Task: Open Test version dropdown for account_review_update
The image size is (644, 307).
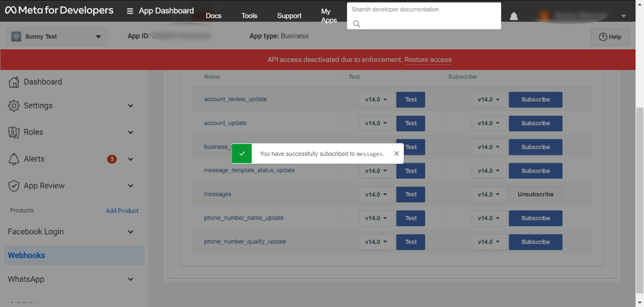Action: coord(376,100)
